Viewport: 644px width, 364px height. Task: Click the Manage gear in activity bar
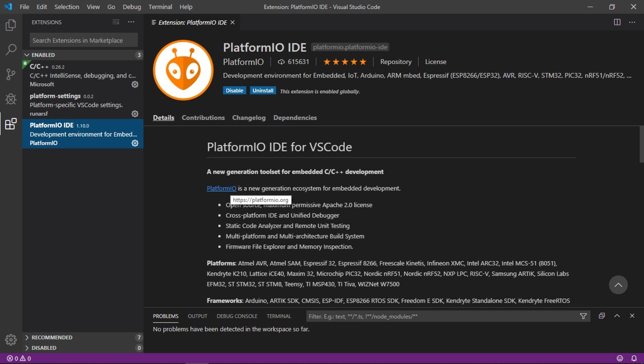(11, 340)
